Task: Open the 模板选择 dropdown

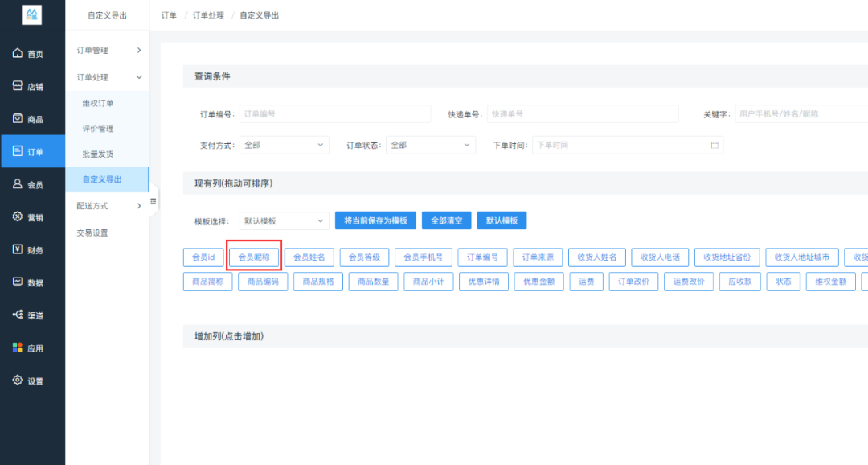Action: pos(284,221)
